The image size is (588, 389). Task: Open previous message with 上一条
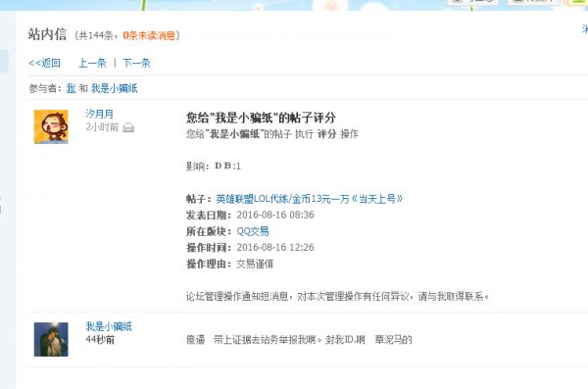tap(92, 63)
